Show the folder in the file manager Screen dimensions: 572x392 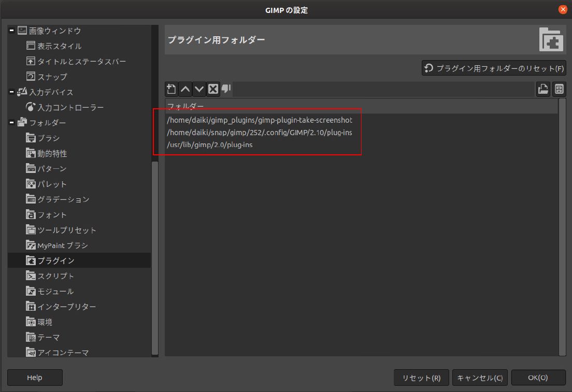click(x=559, y=89)
